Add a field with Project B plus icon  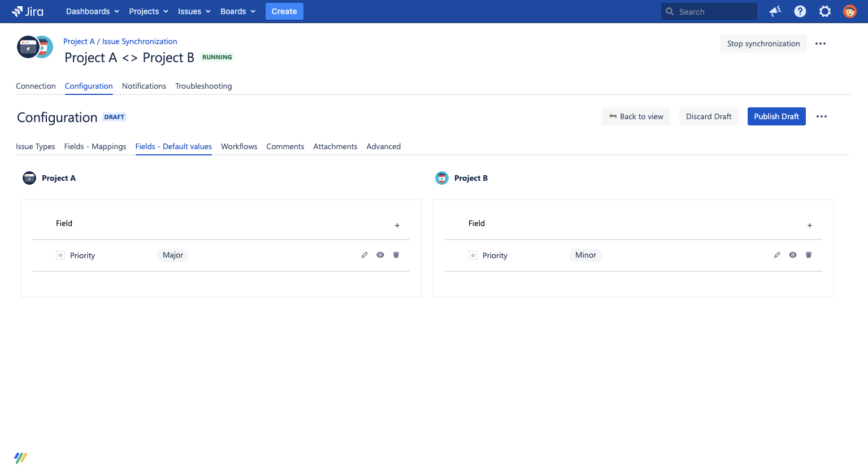click(x=810, y=225)
